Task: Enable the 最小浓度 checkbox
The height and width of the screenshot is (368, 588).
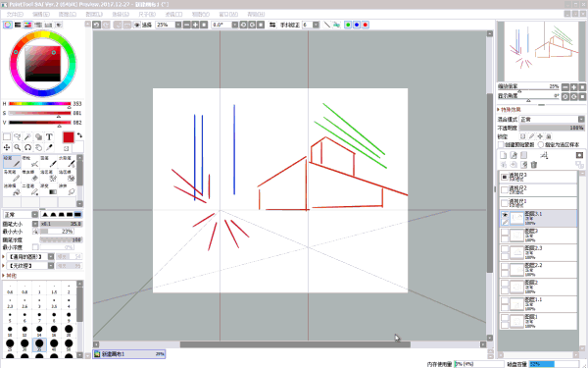Action: pos(35,247)
